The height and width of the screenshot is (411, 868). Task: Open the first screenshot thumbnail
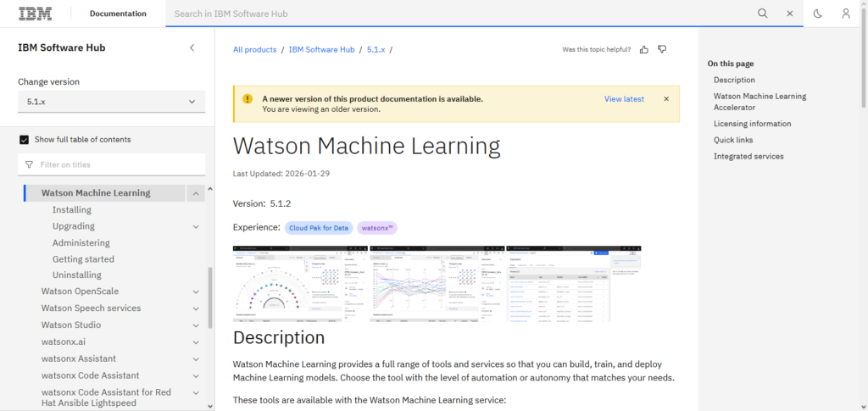300,283
